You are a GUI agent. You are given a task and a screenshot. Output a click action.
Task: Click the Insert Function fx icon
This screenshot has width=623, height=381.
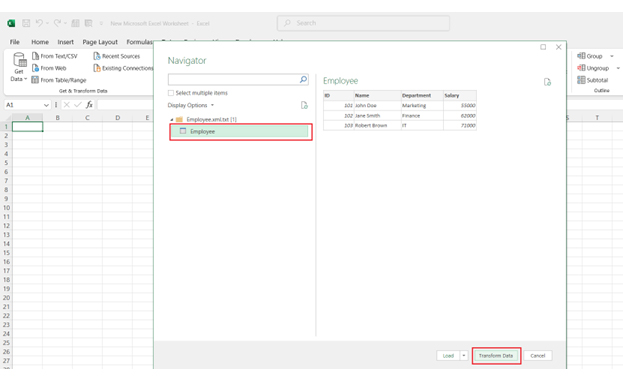89,105
